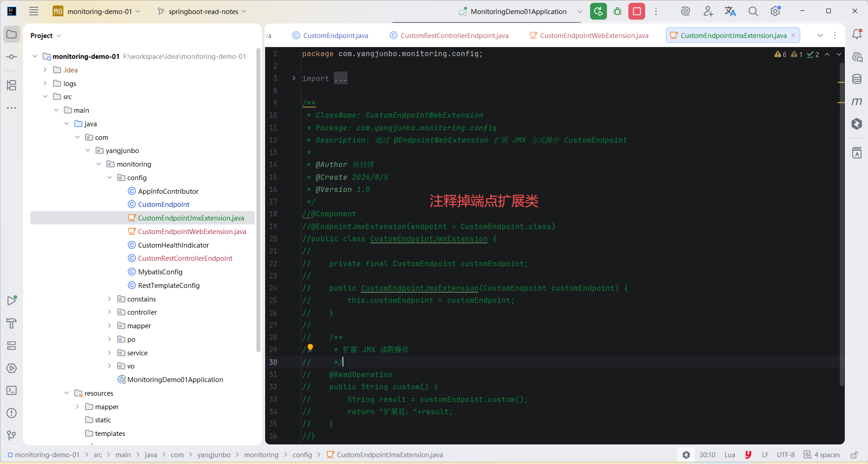The image size is (868, 464).
Task: Open run configuration dropdown arrow
Action: [579, 11]
